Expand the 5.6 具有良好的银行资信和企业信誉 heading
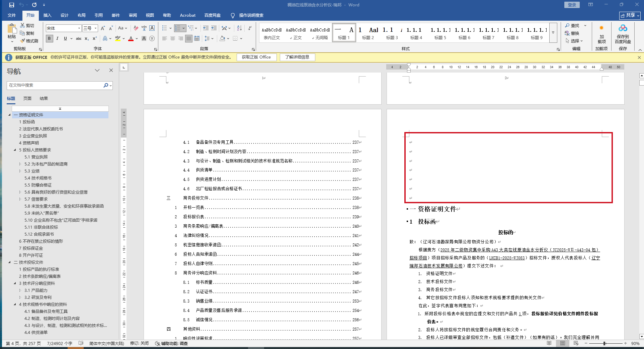 click(20, 192)
